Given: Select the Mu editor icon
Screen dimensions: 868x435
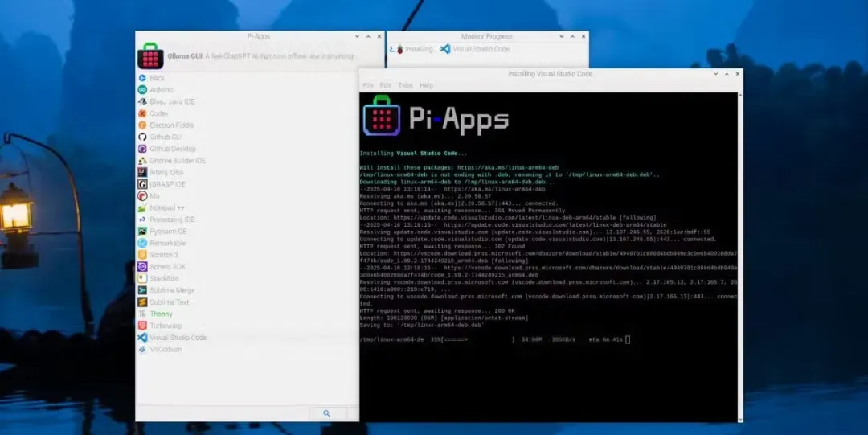Looking at the screenshot, I should coord(142,196).
